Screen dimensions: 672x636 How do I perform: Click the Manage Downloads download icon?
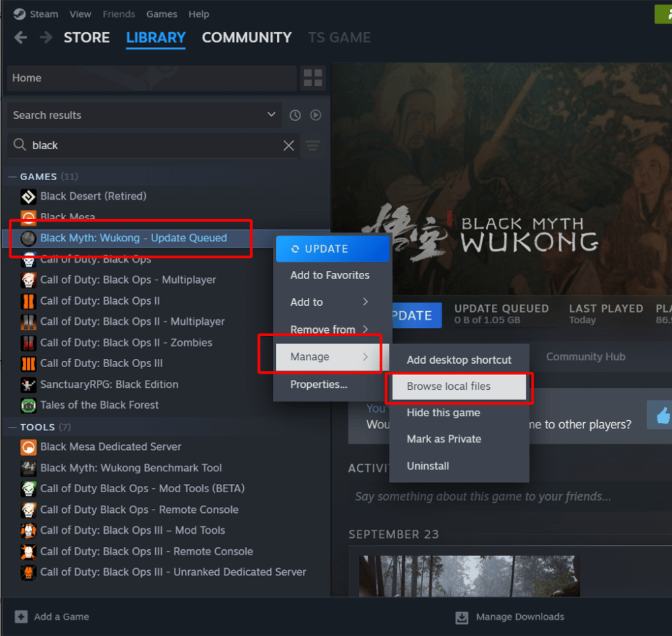click(x=462, y=617)
